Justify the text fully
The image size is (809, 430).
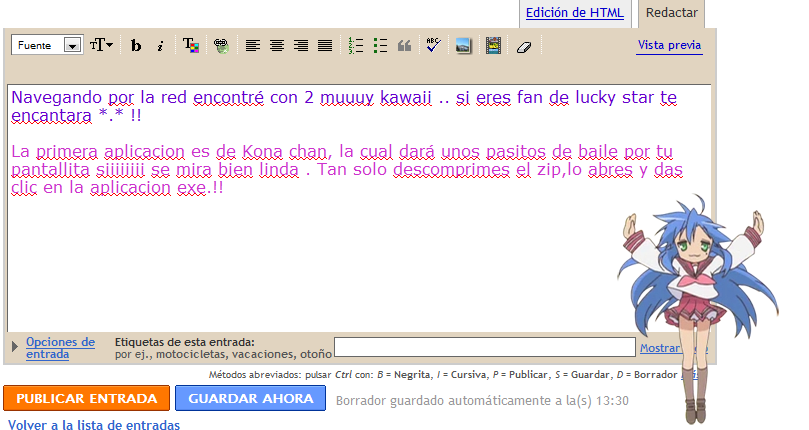pos(325,46)
